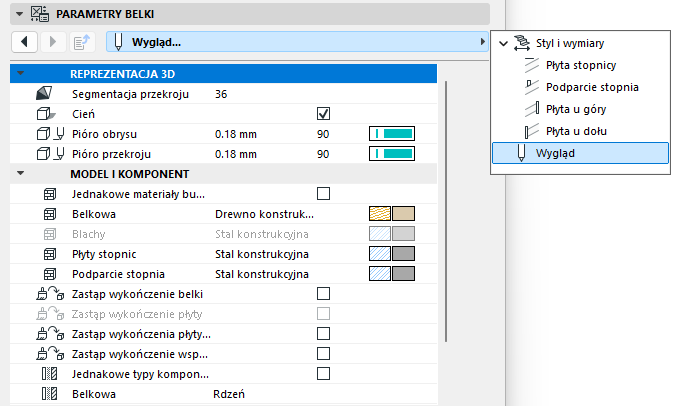Select Pióro przekroju 0.18 mm value

pos(236,154)
